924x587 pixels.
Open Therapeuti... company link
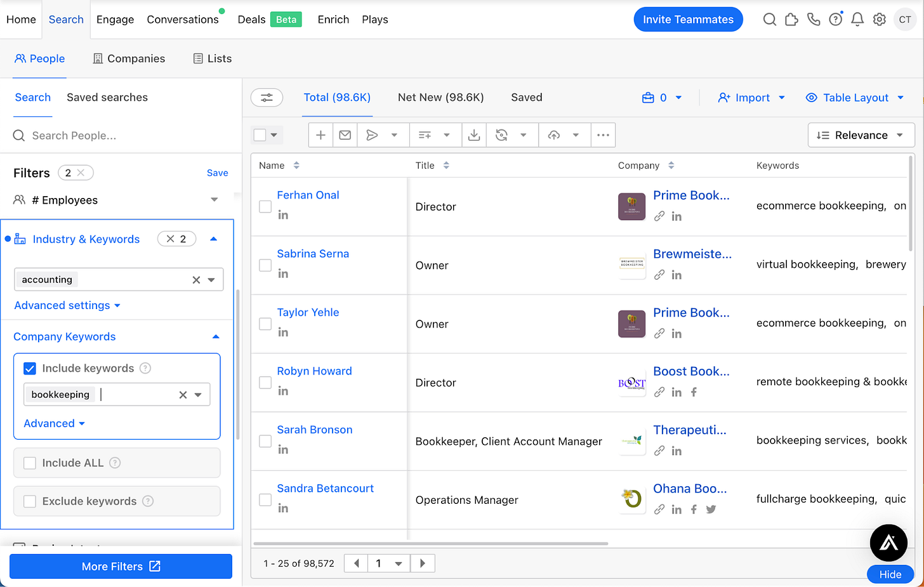tap(690, 430)
